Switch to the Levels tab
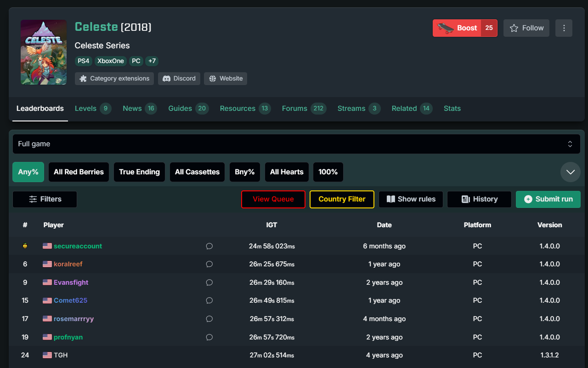The width and height of the screenshot is (588, 368). click(x=92, y=109)
